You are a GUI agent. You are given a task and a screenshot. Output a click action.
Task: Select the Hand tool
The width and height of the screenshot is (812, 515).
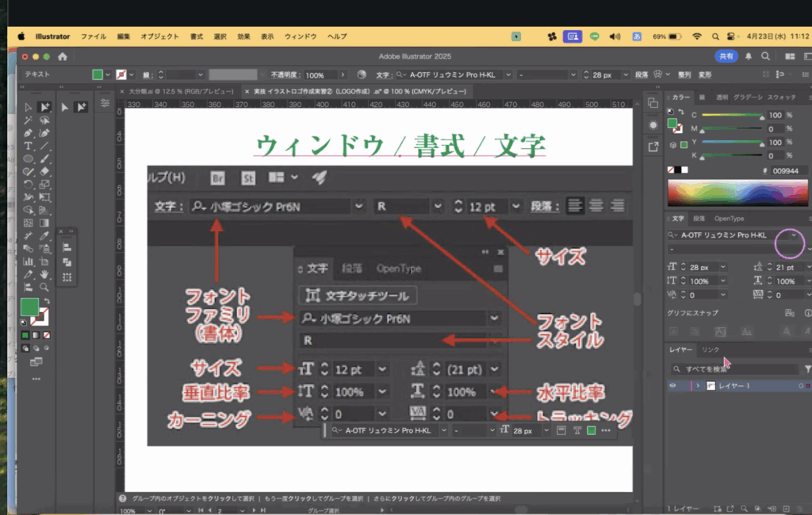click(44, 274)
